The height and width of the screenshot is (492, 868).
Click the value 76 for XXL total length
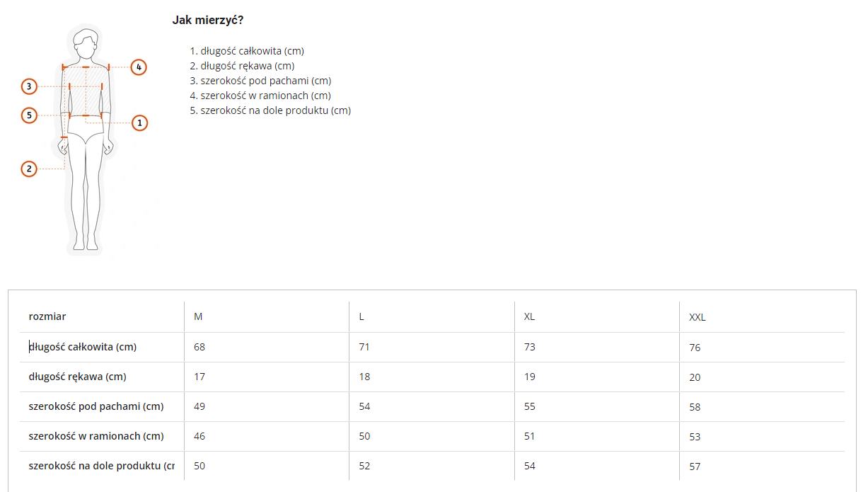695,348
